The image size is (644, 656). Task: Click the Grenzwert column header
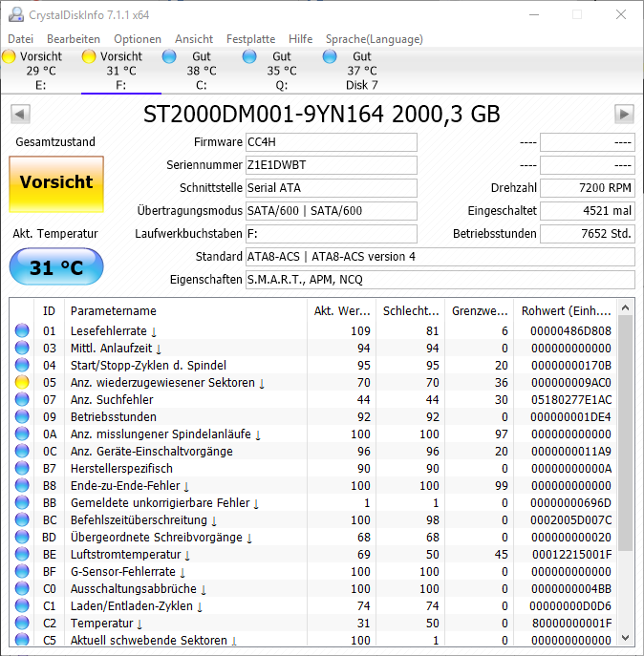(480, 311)
